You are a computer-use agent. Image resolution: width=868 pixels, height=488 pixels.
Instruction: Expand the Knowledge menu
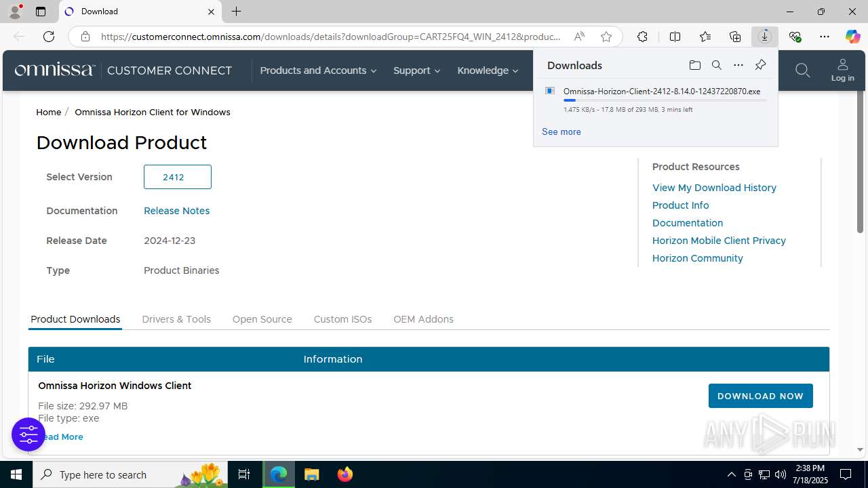click(x=488, y=70)
